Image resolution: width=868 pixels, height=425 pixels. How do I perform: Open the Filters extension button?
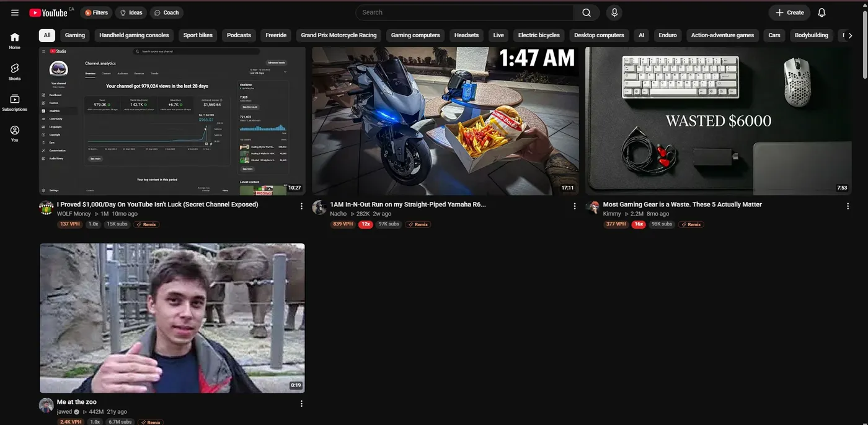[x=96, y=12]
